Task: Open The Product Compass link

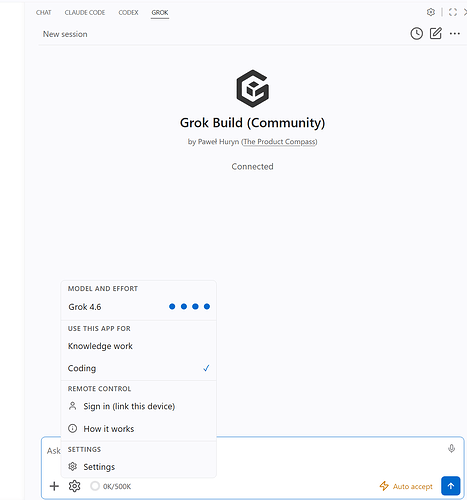Action: [x=279, y=142]
